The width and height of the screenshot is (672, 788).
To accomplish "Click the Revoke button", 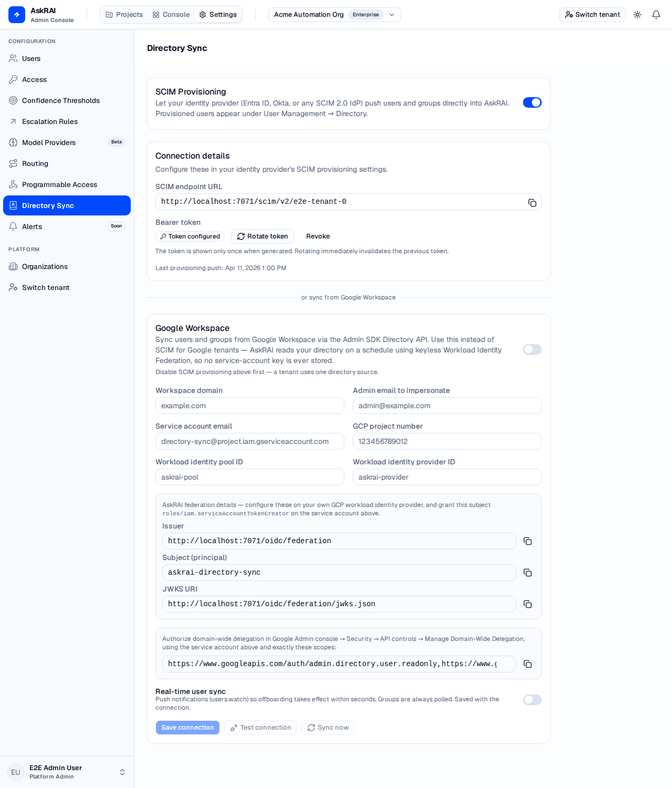I will (318, 236).
